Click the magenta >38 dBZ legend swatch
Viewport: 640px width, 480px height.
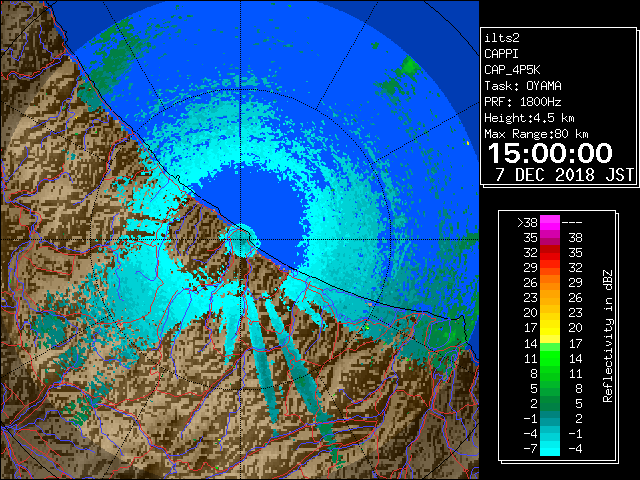point(550,222)
